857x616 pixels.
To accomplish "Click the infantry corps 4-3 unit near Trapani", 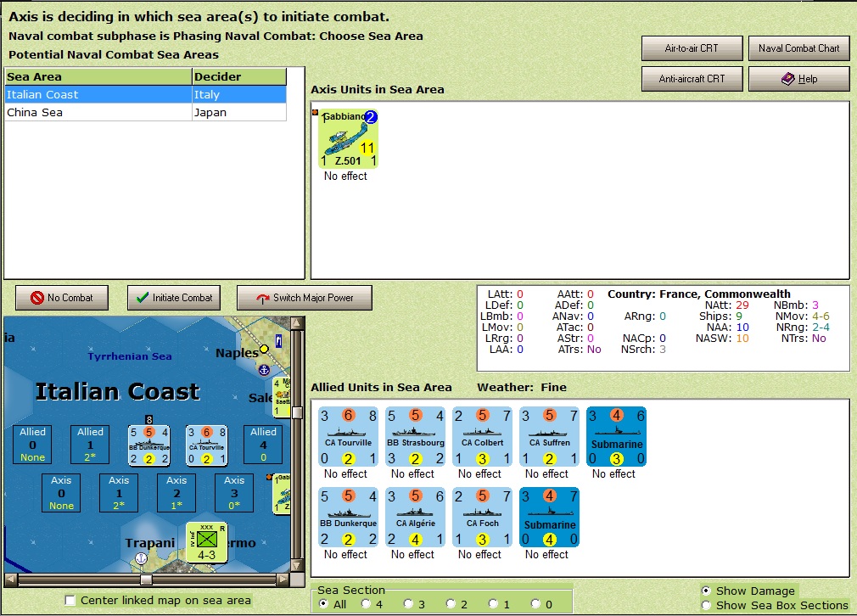I will [206, 542].
